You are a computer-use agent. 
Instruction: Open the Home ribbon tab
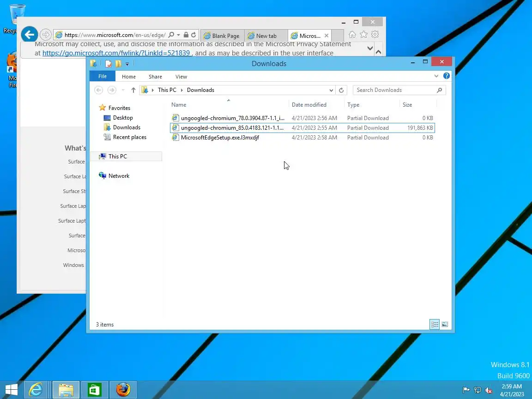[x=128, y=77]
